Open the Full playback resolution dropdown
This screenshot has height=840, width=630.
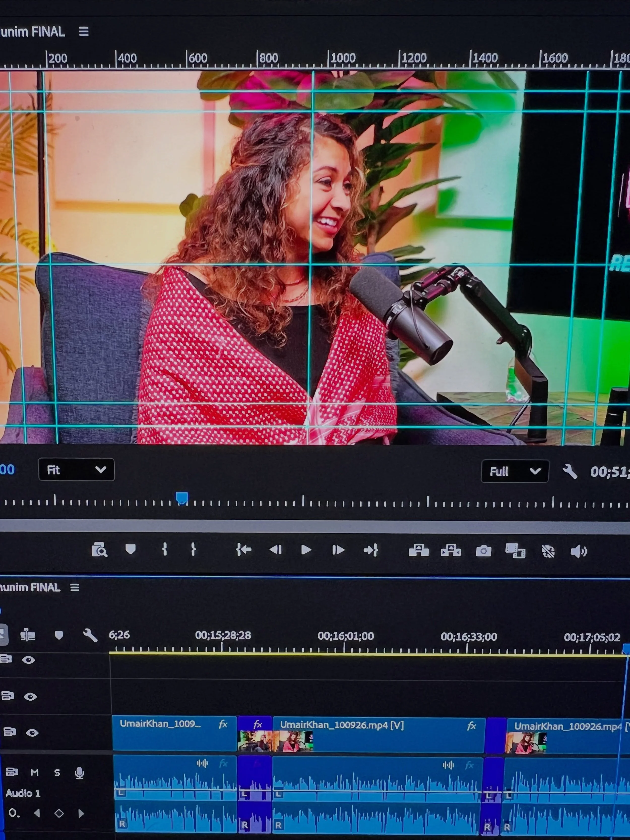point(515,471)
